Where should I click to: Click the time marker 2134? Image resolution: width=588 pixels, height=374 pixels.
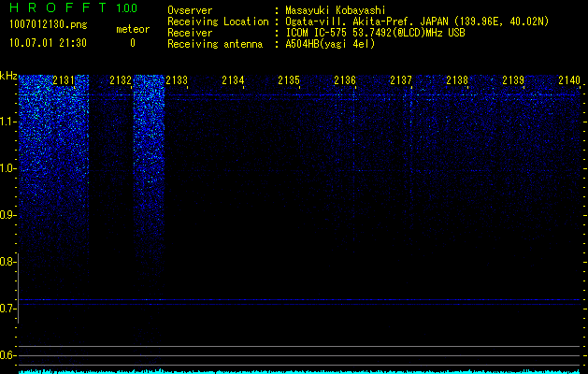point(233,80)
